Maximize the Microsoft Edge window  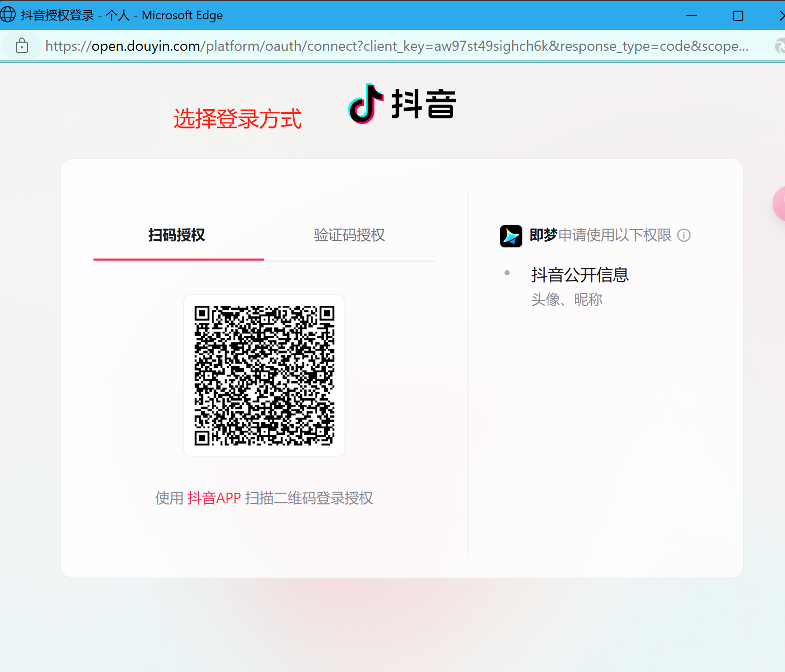coord(738,16)
